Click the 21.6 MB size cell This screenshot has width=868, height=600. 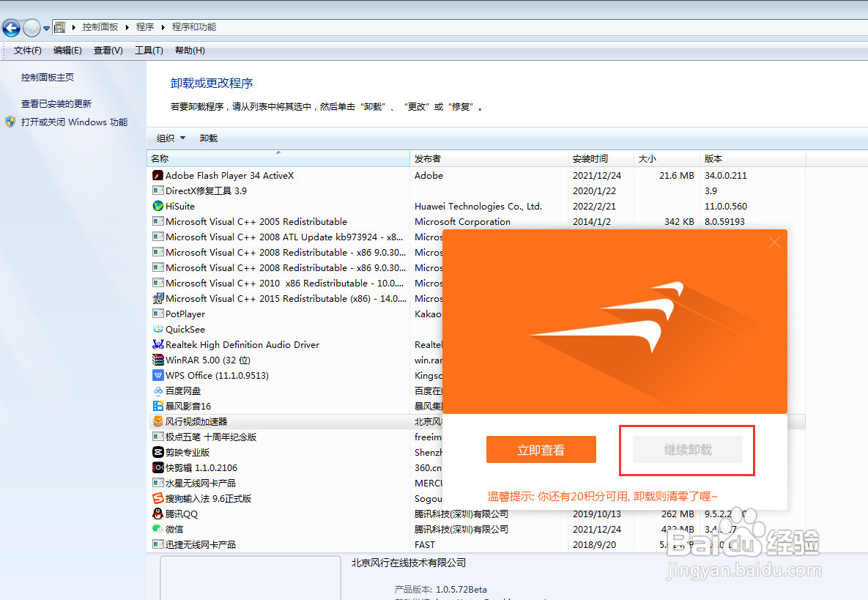[x=677, y=176]
